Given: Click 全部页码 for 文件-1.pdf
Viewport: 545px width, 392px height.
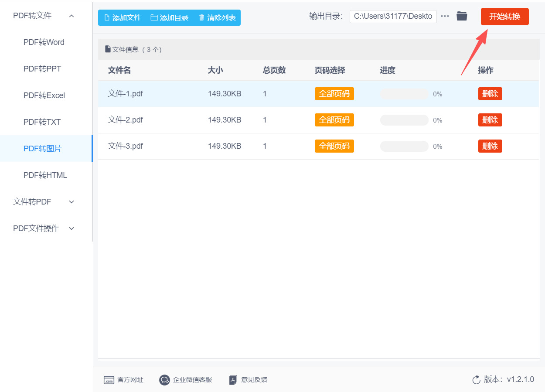Looking at the screenshot, I should 334,94.
